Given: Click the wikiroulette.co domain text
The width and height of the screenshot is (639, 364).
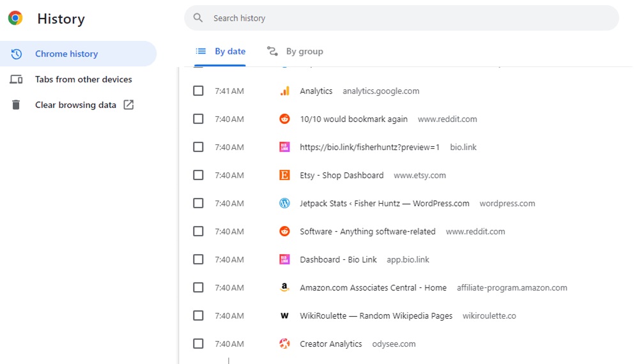Looking at the screenshot, I should (x=489, y=316).
